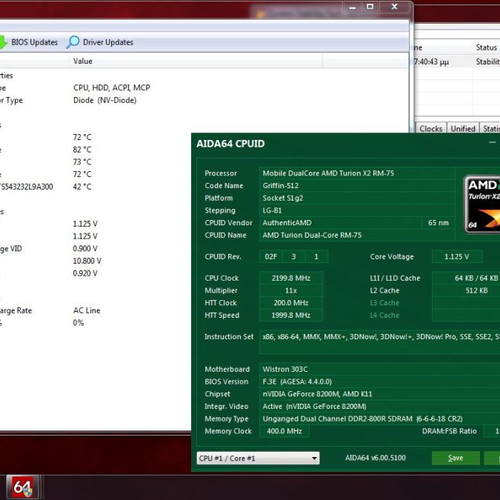Click the 7:40:43 time entry in back window
This screenshot has height=500, width=500.
pos(431,62)
